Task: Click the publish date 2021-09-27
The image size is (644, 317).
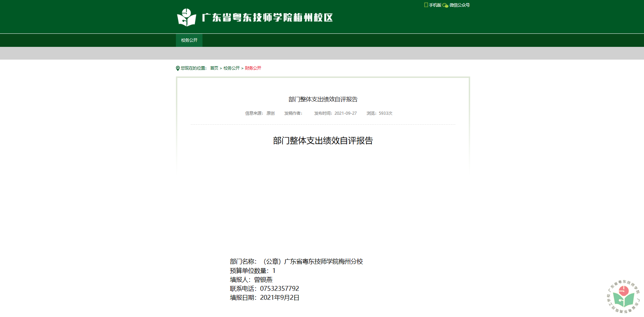Action: pos(345,113)
